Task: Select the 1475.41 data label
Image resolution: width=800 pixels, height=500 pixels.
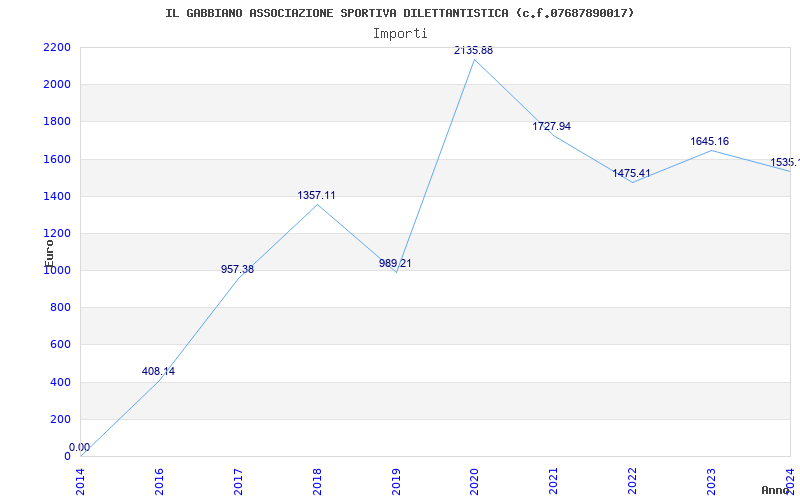Action: tap(632, 173)
